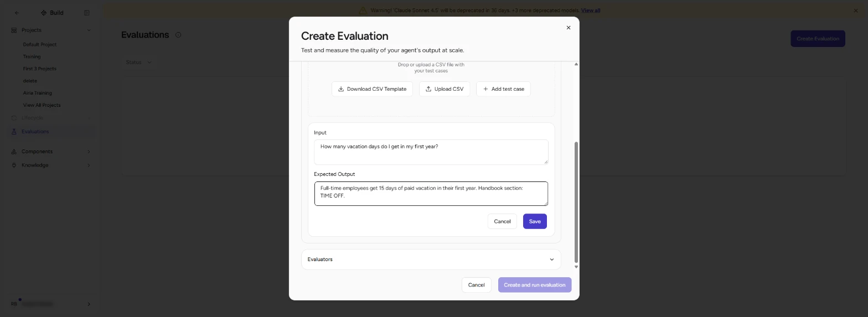Expand the Knowledge section
The width and height of the screenshot is (868, 317).
(51, 165)
